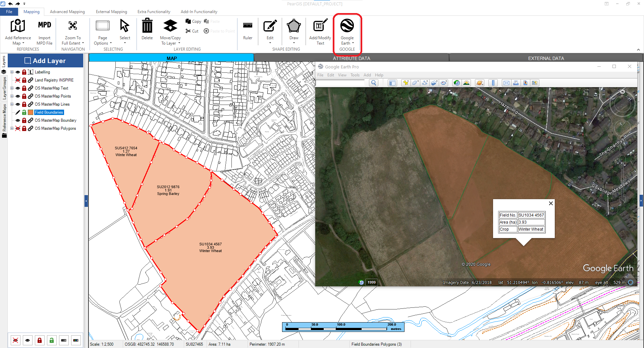This screenshot has width=644, height=348.
Task: Toggle OS MasterMap Boundary eye icon
Action: (x=18, y=120)
